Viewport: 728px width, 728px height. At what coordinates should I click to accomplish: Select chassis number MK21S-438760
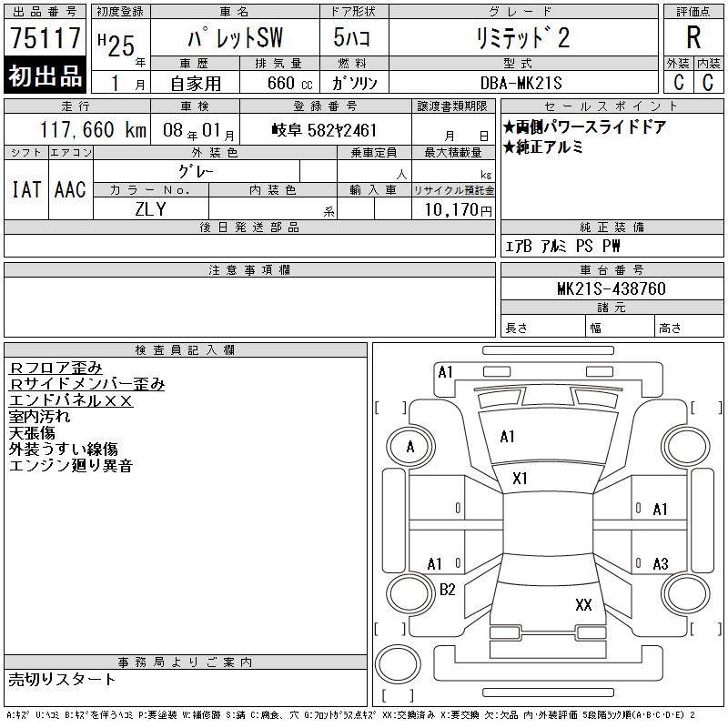[x=612, y=288]
